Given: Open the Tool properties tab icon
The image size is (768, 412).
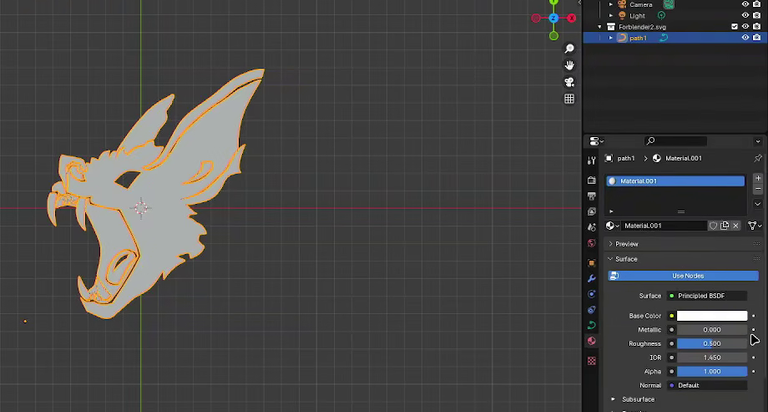Looking at the screenshot, I should 592,160.
